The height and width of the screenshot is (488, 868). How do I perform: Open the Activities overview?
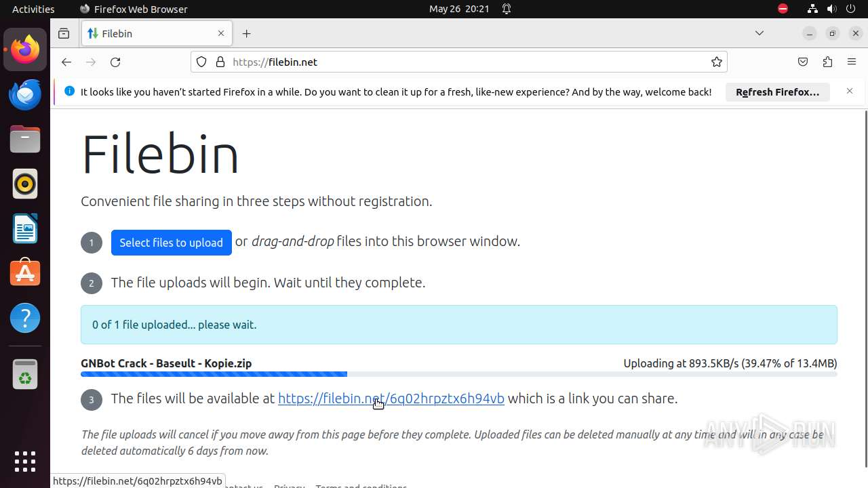33,9
